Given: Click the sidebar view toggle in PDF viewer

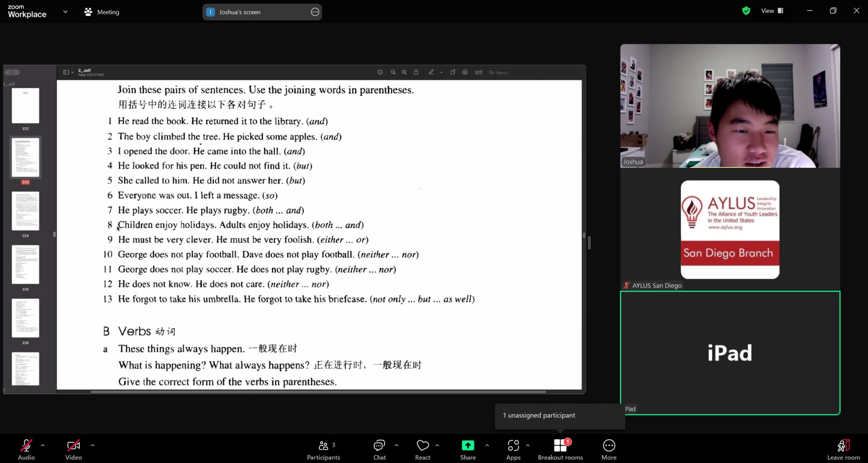Looking at the screenshot, I should (66, 72).
